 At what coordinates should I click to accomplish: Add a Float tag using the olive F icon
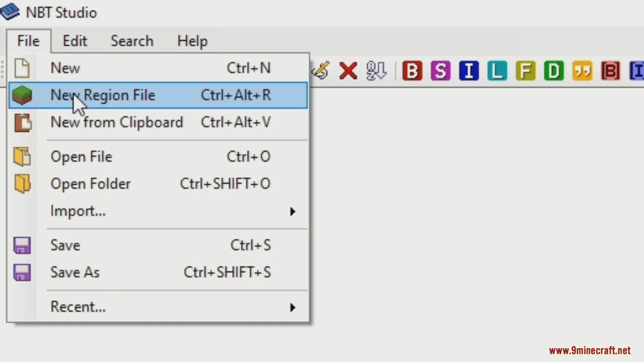click(x=526, y=71)
